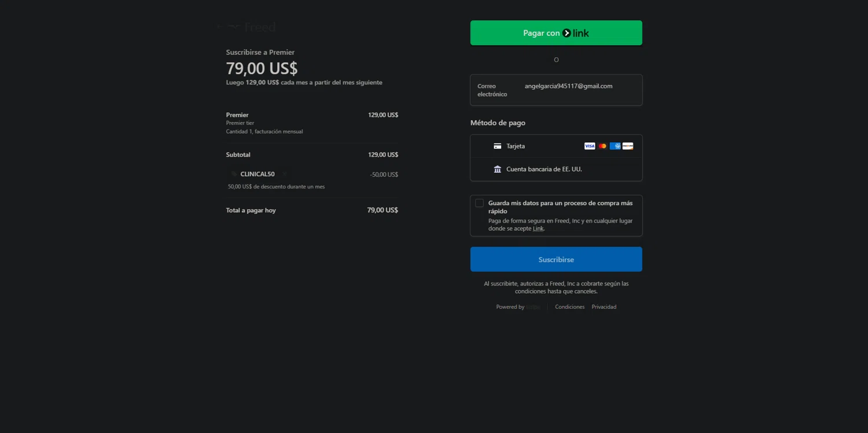Click 50,00 US$ de descuento durante un mes
Viewport: 868px width, 433px height.
[277, 187]
